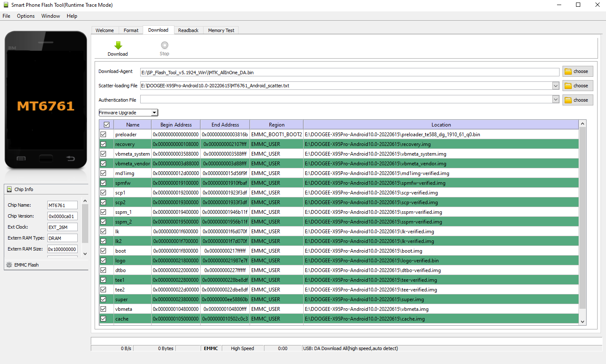Viewport: 606px width, 364px height.
Task: Open the Firmware Upgrade mode dropdown
Action: (155, 113)
